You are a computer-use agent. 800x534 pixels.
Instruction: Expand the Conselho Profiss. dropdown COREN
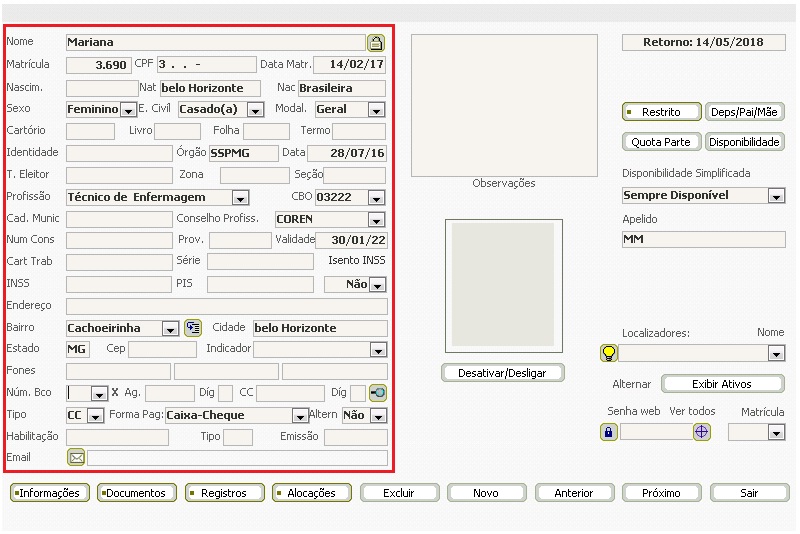377,220
